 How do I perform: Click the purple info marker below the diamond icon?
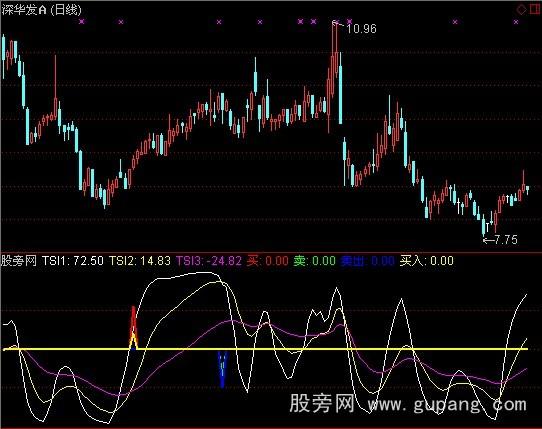click(x=516, y=22)
